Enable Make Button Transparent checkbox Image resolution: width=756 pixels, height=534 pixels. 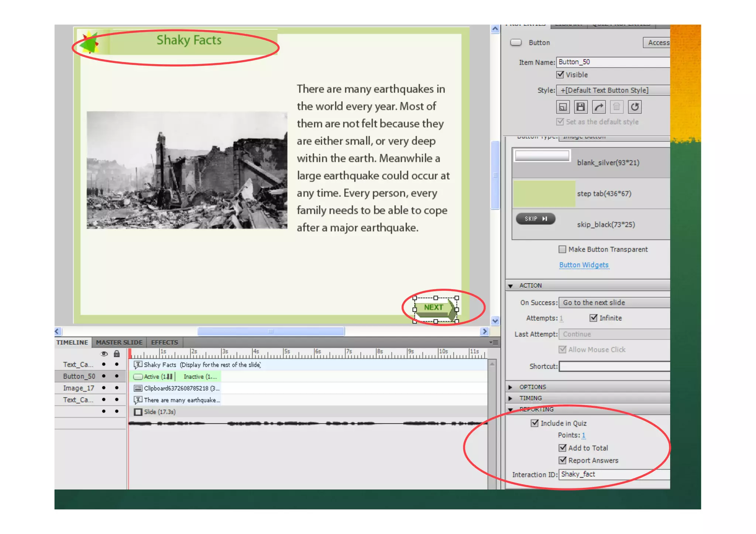pos(562,249)
